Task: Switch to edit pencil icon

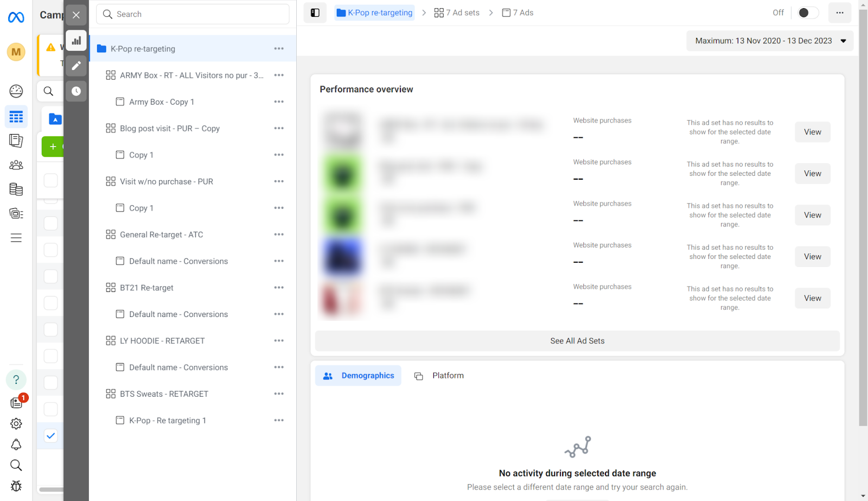Action: (x=76, y=66)
